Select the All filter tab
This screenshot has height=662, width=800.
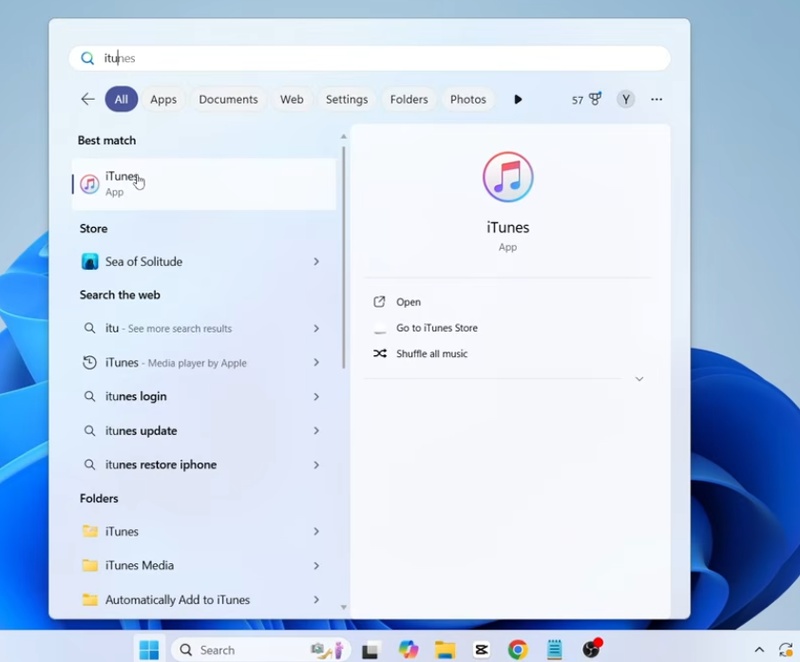tap(121, 99)
